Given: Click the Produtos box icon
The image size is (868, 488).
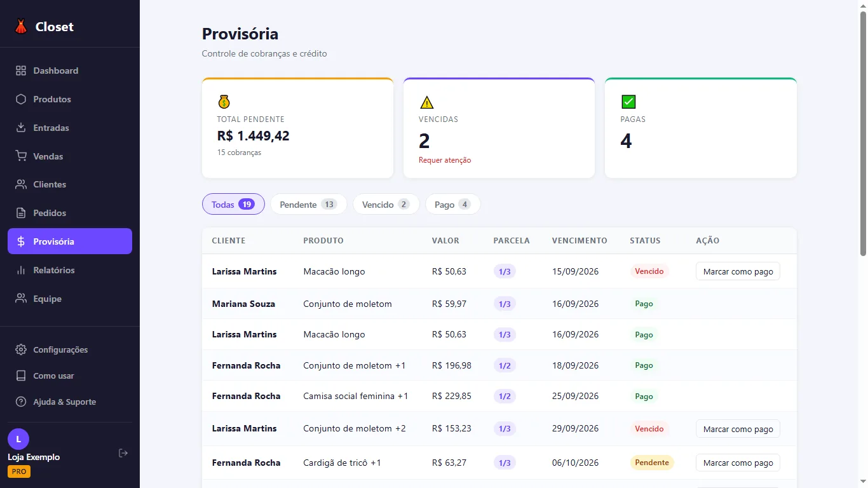Looking at the screenshot, I should point(21,99).
